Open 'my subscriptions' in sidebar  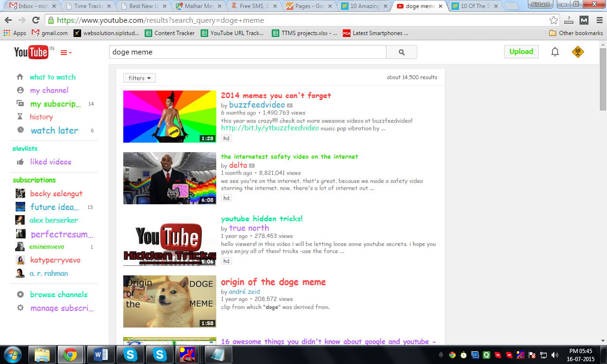[x=55, y=104]
